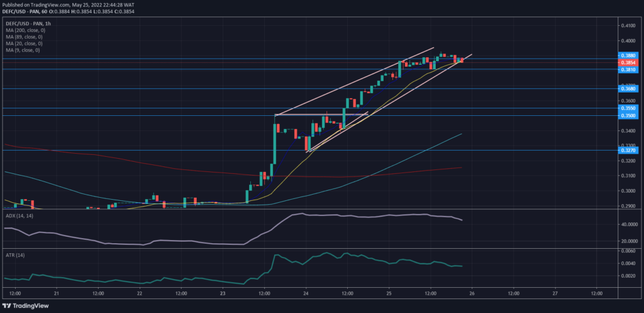This screenshot has width=644, height=313.
Task: Click the 0.0060 ATR scale value
Action: (x=628, y=251)
